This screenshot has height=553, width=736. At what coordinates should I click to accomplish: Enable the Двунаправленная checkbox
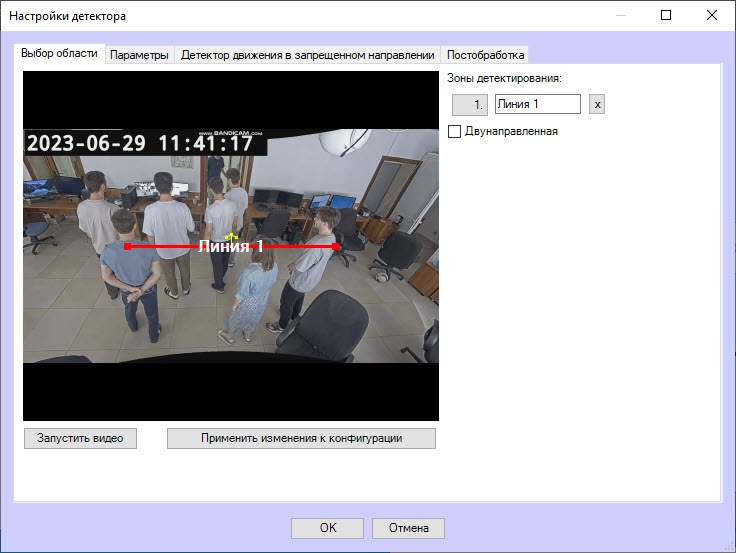point(454,131)
